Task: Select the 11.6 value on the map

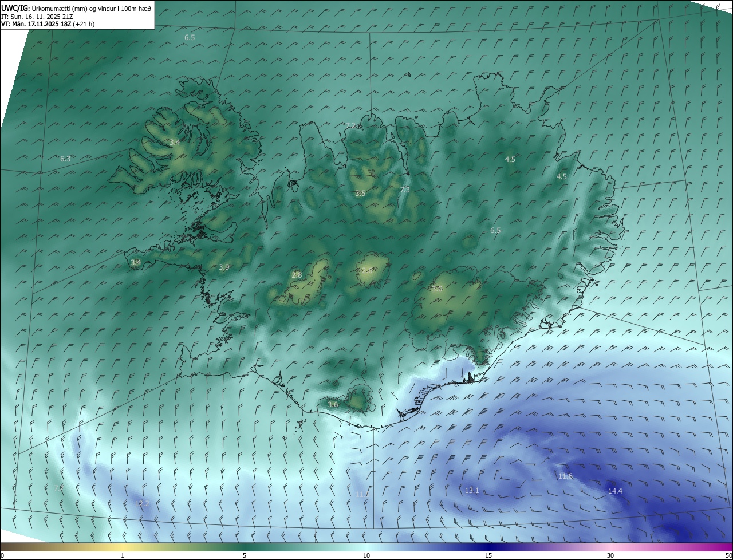Action: 565,476
